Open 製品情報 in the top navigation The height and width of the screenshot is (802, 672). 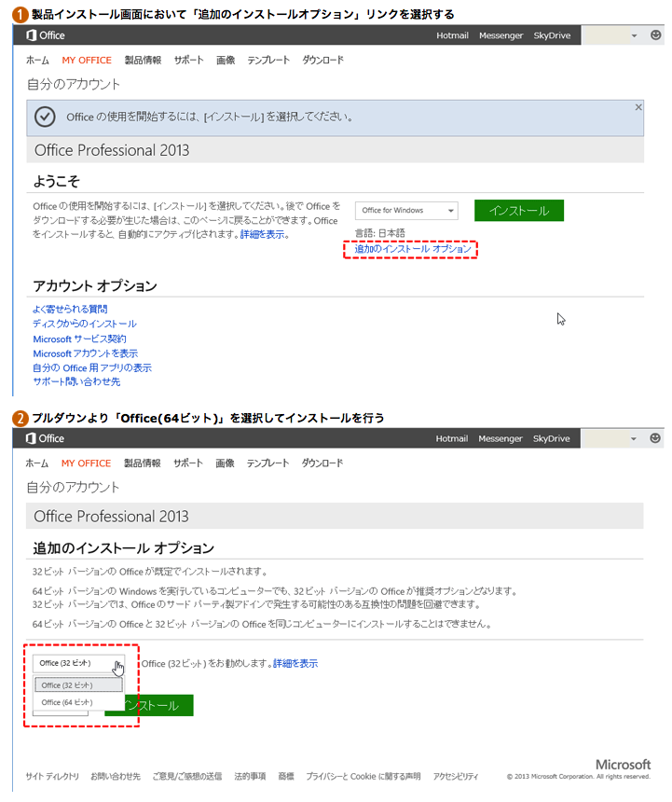[x=143, y=61]
